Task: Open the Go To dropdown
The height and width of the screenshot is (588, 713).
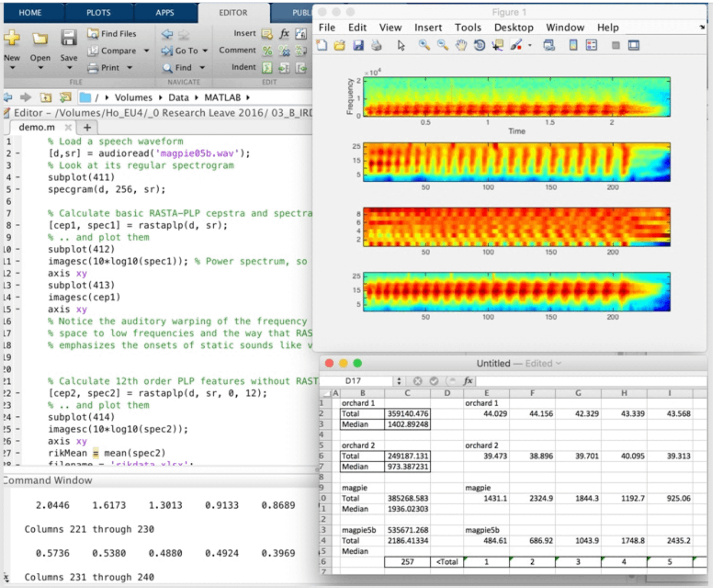Action: pyautogui.click(x=205, y=51)
